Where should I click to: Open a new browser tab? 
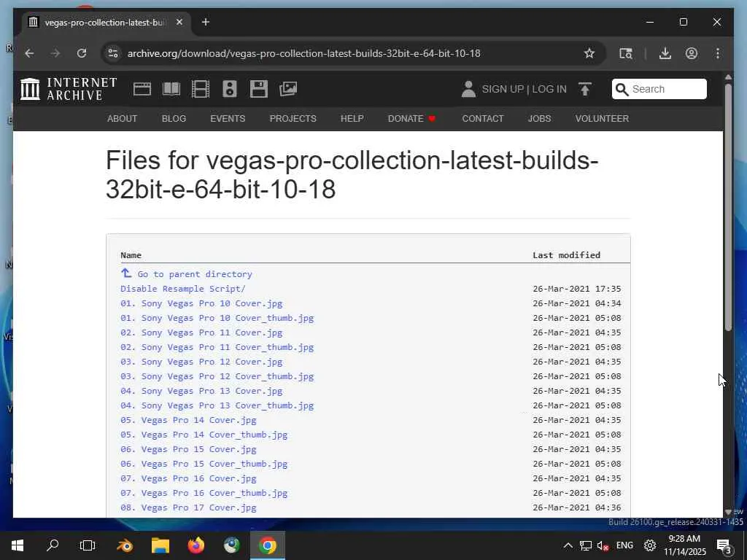click(x=205, y=22)
